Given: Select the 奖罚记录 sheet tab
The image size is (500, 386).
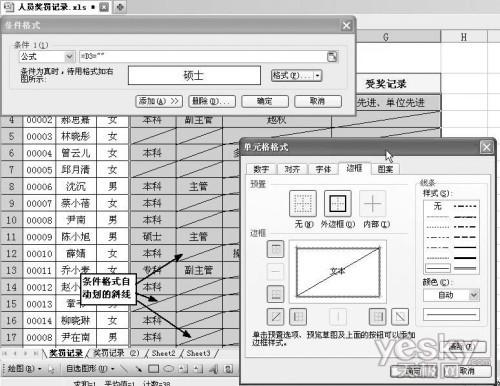Looking at the screenshot, I should pos(66,353).
